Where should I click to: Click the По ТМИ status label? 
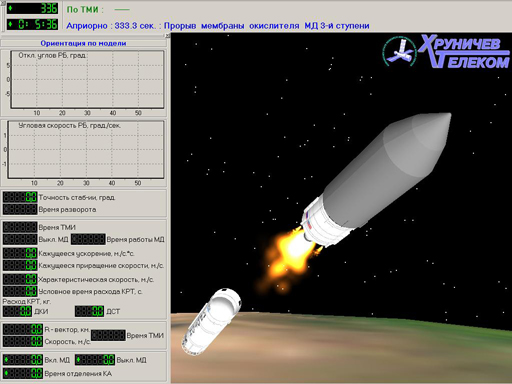(x=85, y=10)
